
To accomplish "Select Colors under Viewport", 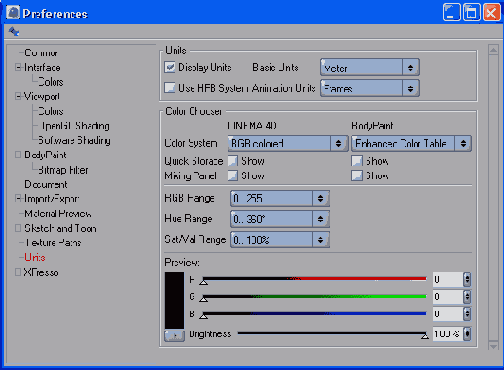I will coord(51,111).
